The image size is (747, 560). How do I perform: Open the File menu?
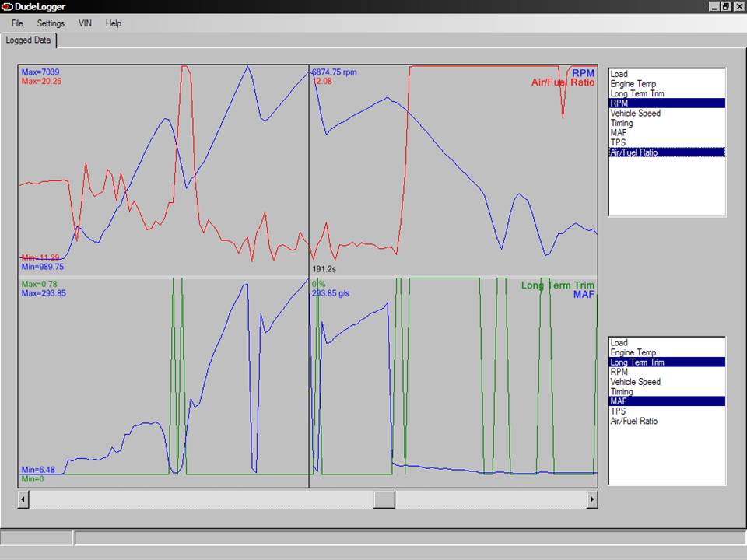(17, 23)
